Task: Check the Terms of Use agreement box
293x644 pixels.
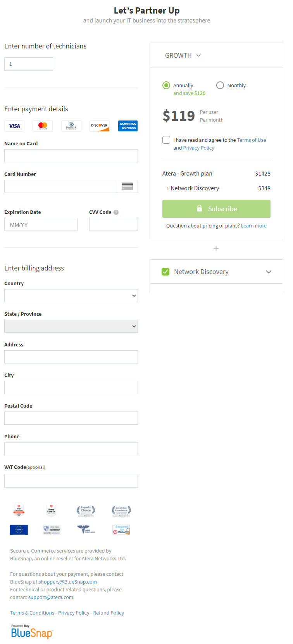Action: pyautogui.click(x=166, y=140)
